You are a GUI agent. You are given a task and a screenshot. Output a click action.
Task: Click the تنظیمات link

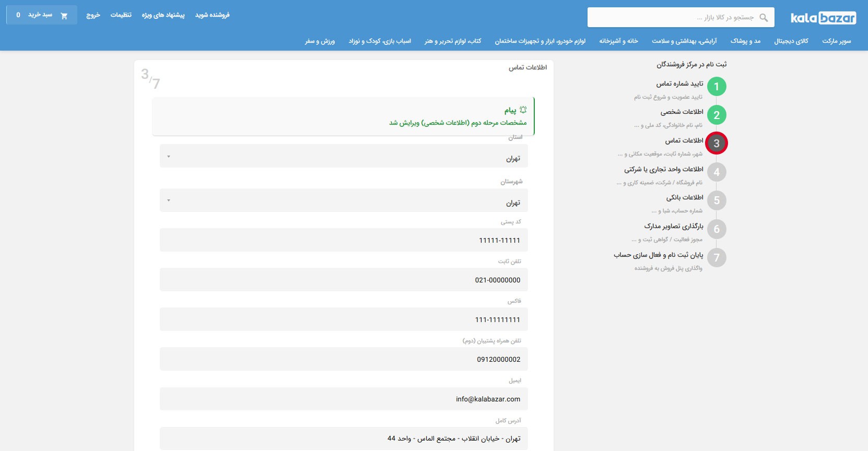(121, 15)
